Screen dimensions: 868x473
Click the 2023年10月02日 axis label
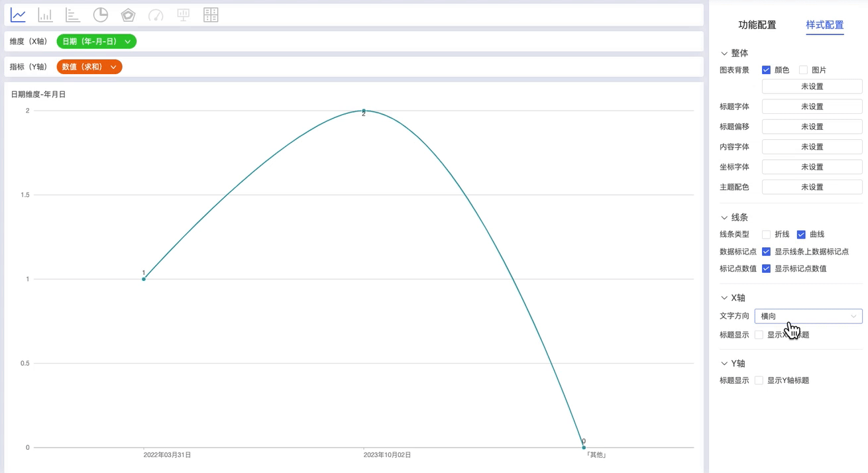tap(388, 455)
